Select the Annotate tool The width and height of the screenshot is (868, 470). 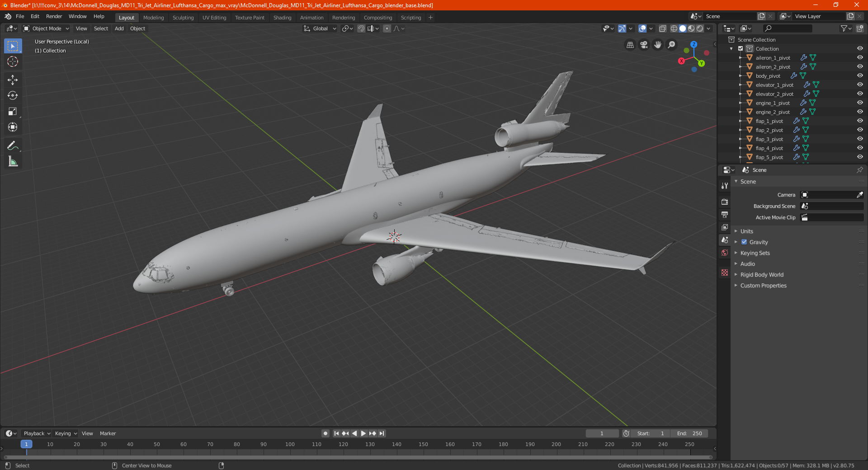(13, 146)
